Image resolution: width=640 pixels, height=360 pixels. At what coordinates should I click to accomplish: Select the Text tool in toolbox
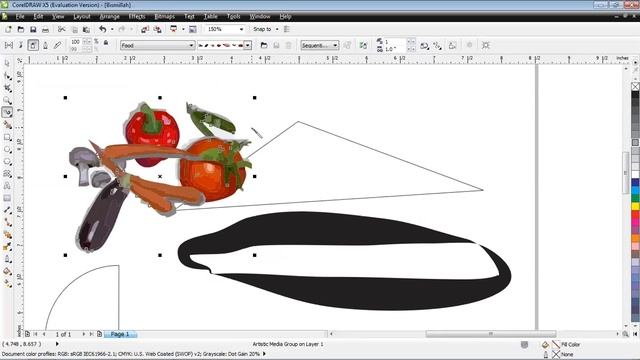pos(7,186)
